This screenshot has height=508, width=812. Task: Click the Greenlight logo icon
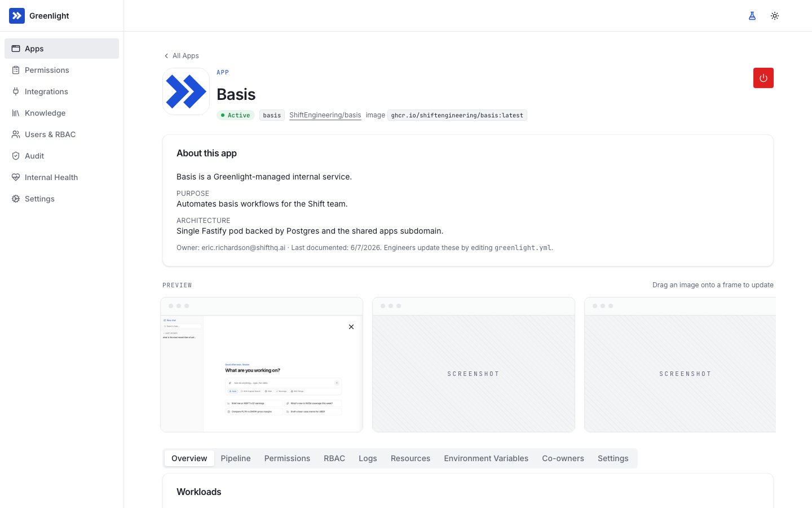tap(17, 16)
